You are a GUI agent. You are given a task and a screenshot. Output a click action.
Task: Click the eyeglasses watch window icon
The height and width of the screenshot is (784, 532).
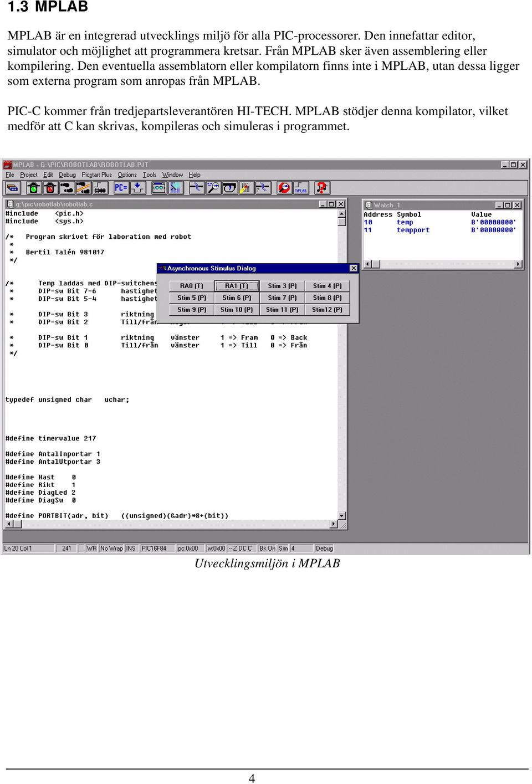pos(159,188)
